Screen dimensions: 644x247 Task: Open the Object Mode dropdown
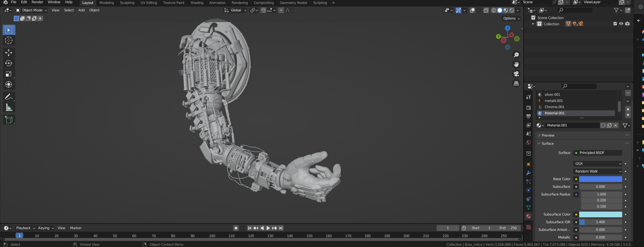click(x=31, y=10)
